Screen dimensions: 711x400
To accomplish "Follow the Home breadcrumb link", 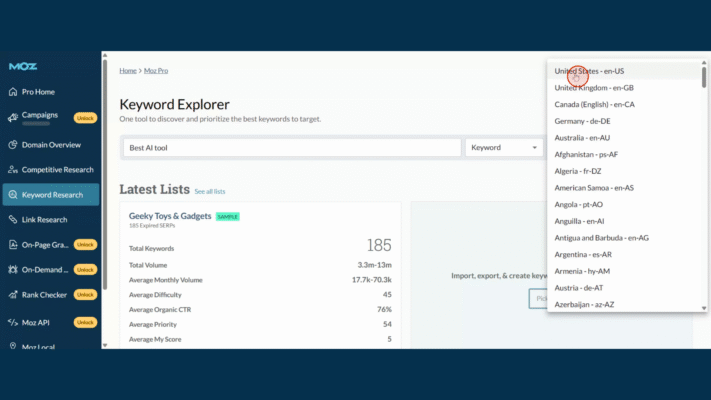I will [x=128, y=71].
